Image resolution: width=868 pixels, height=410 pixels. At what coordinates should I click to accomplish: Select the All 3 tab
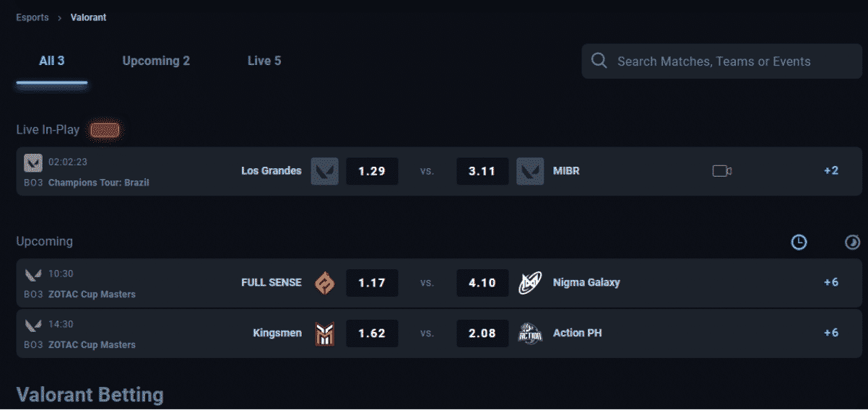[x=52, y=61]
